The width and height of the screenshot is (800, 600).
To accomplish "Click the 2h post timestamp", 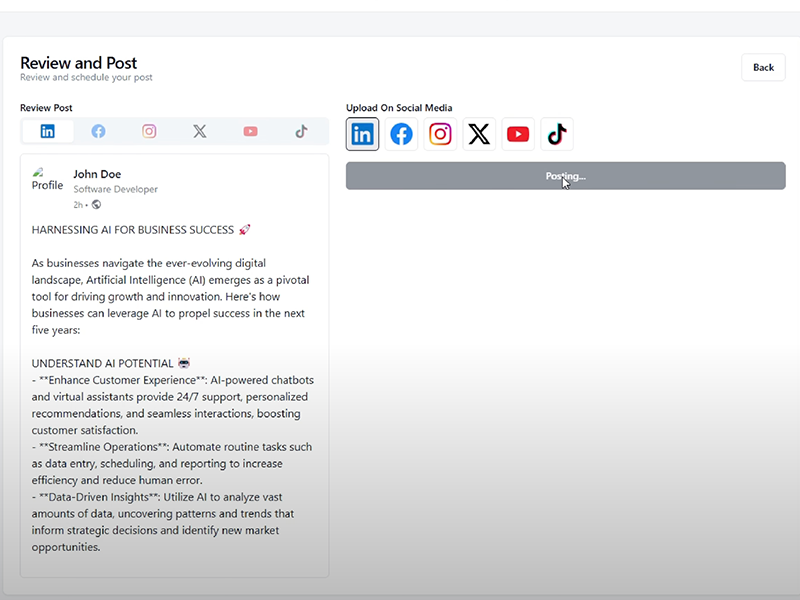I will click(x=78, y=205).
